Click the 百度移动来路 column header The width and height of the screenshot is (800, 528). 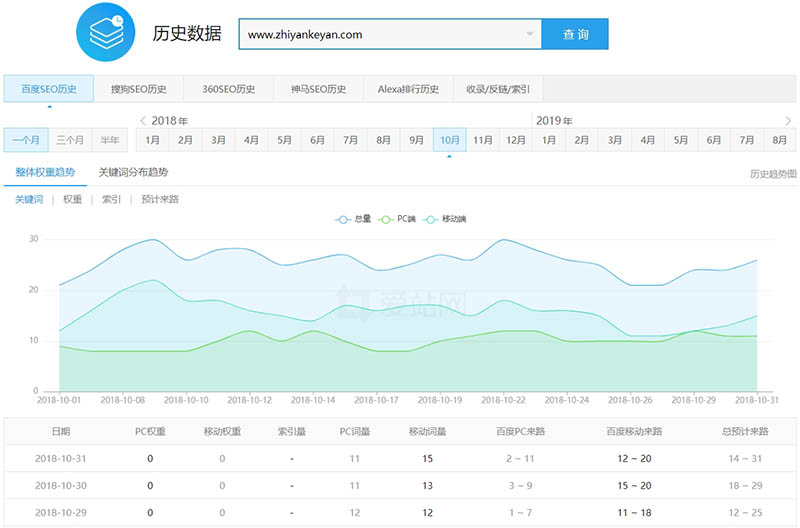tap(634, 431)
